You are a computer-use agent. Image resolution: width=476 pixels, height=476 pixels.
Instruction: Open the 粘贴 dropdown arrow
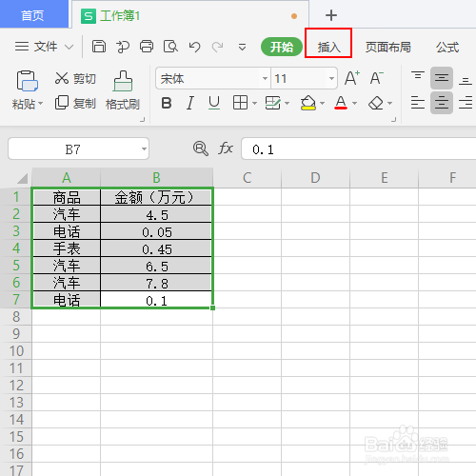point(41,104)
